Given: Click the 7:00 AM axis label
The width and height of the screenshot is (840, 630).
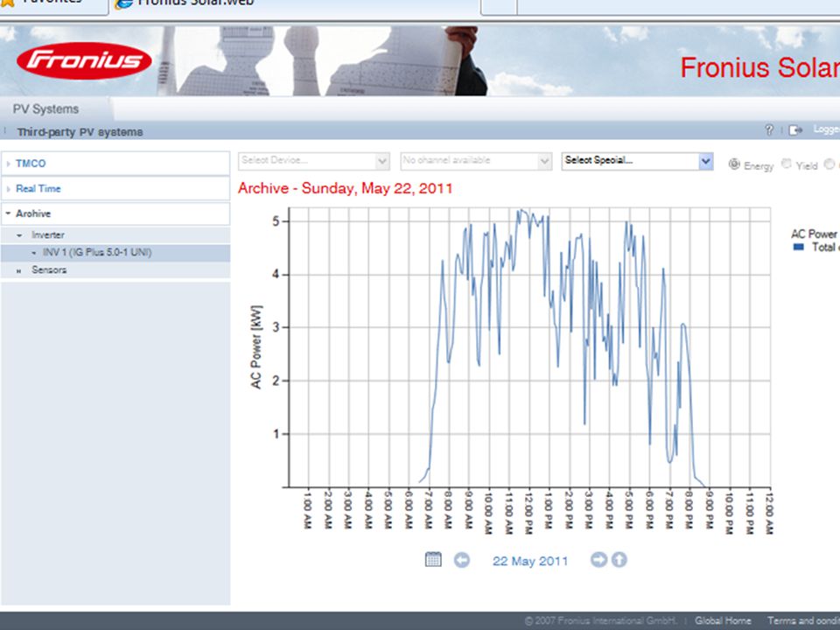Looking at the screenshot, I should [428, 509].
